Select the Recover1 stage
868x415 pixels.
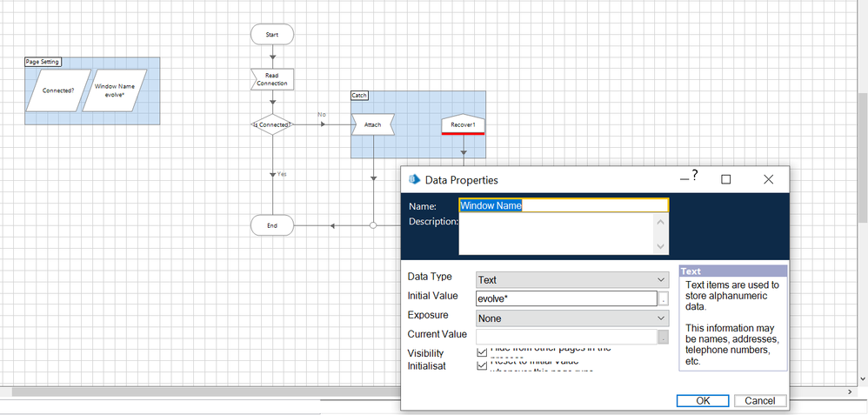(x=463, y=125)
